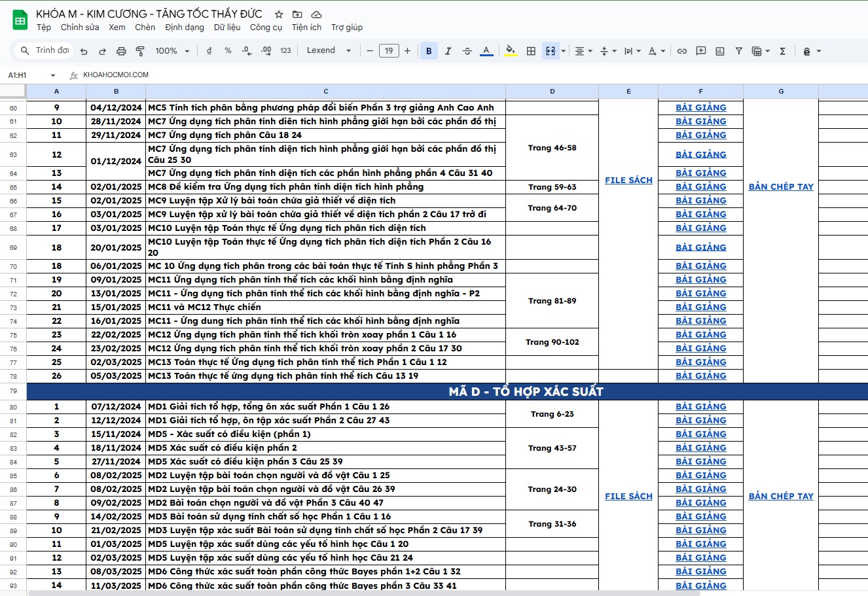Open text wrapping dropdown
Screen dimensions: 868x596
tap(632, 51)
